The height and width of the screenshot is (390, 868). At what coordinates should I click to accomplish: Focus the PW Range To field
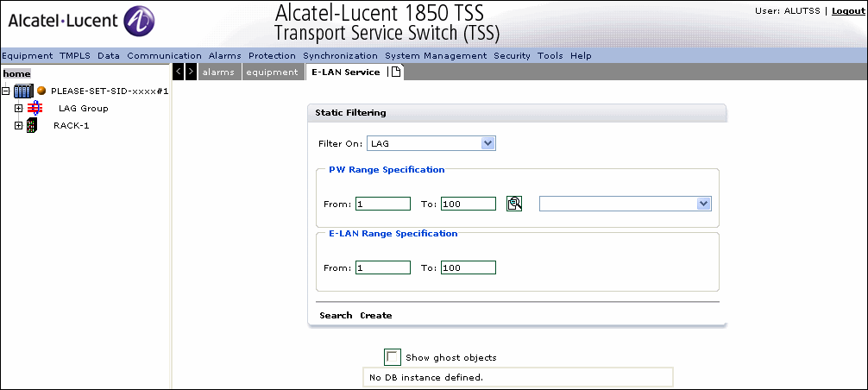coord(469,204)
